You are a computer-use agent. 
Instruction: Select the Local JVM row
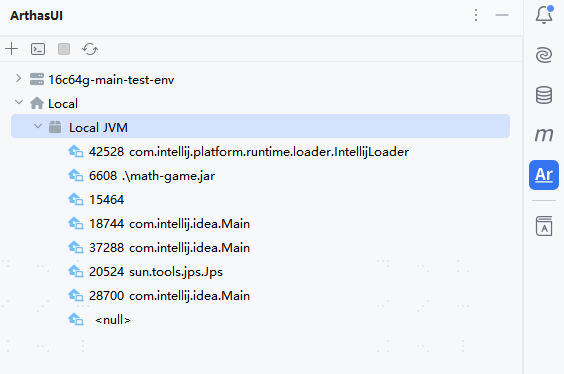[260, 126]
